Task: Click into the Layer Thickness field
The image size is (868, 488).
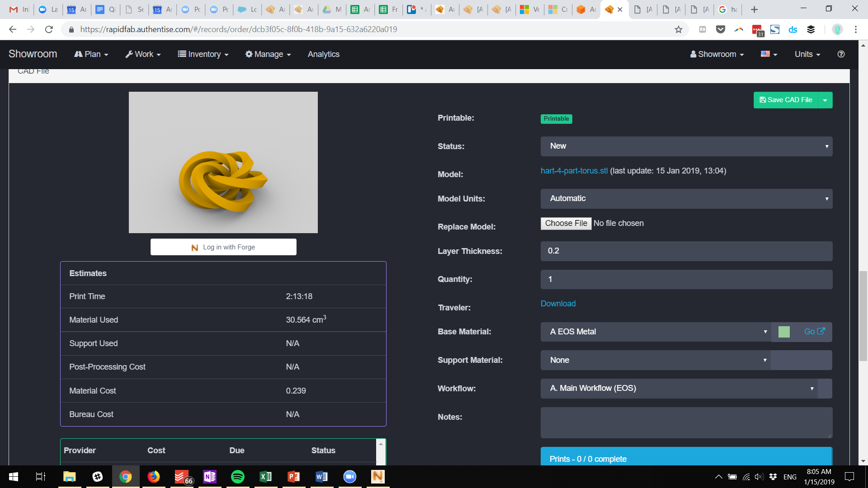Action: coord(686,251)
